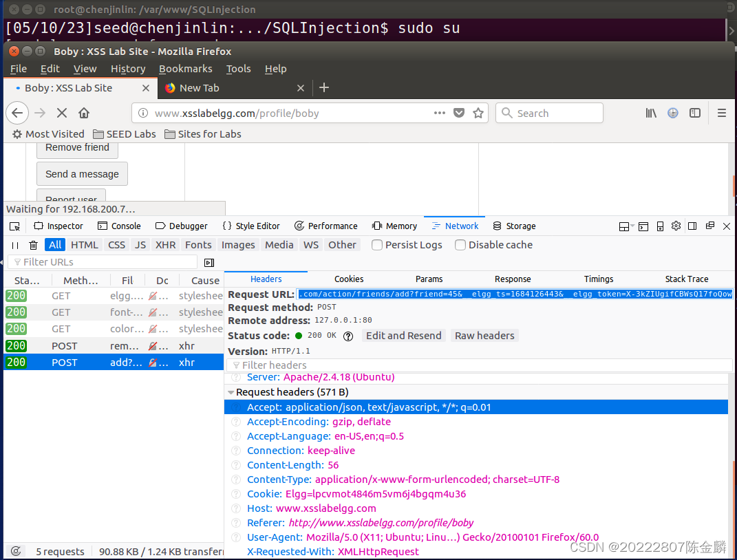
Task: Open the Sites for Labs bookmarks folder
Action: click(203, 134)
